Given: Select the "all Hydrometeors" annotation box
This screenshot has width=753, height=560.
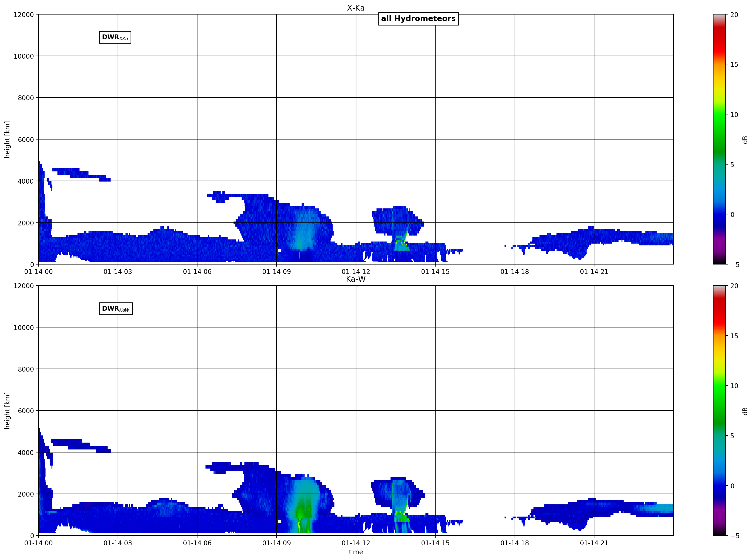Looking at the screenshot, I should pos(418,19).
